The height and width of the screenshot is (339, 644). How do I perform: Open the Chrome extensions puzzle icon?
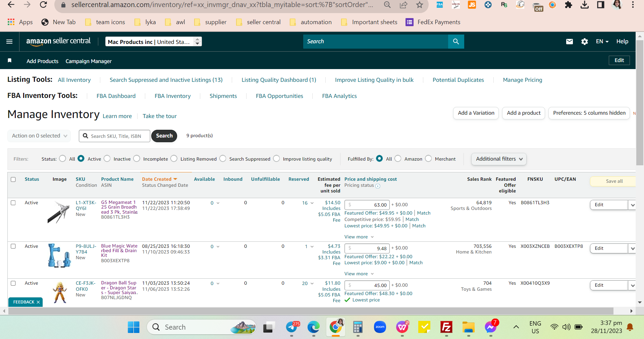coord(568,5)
